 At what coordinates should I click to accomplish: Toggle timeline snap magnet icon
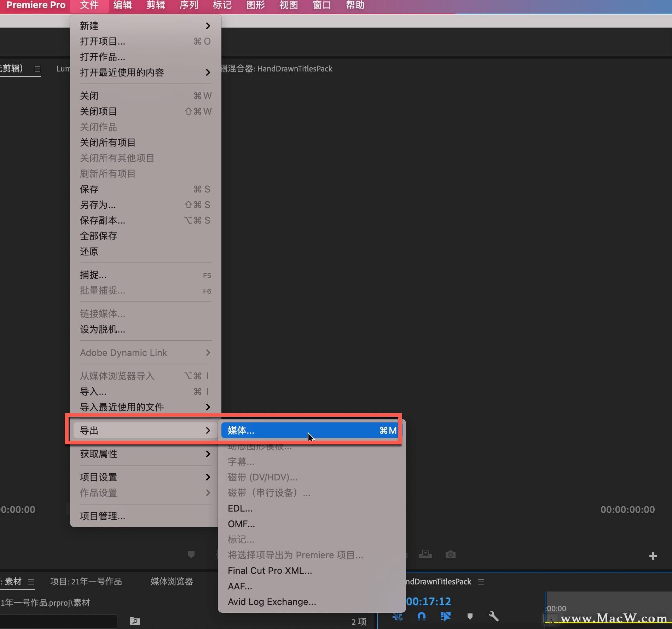pos(421,617)
